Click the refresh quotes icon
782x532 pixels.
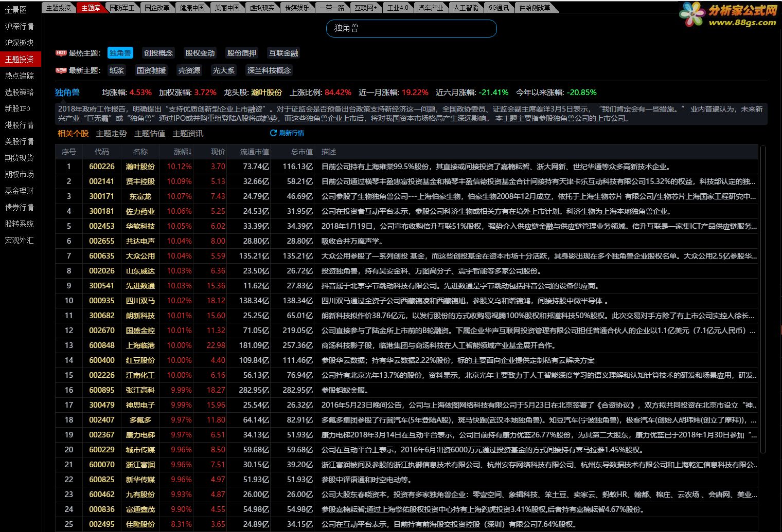pyautogui.click(x=273, y=133)
